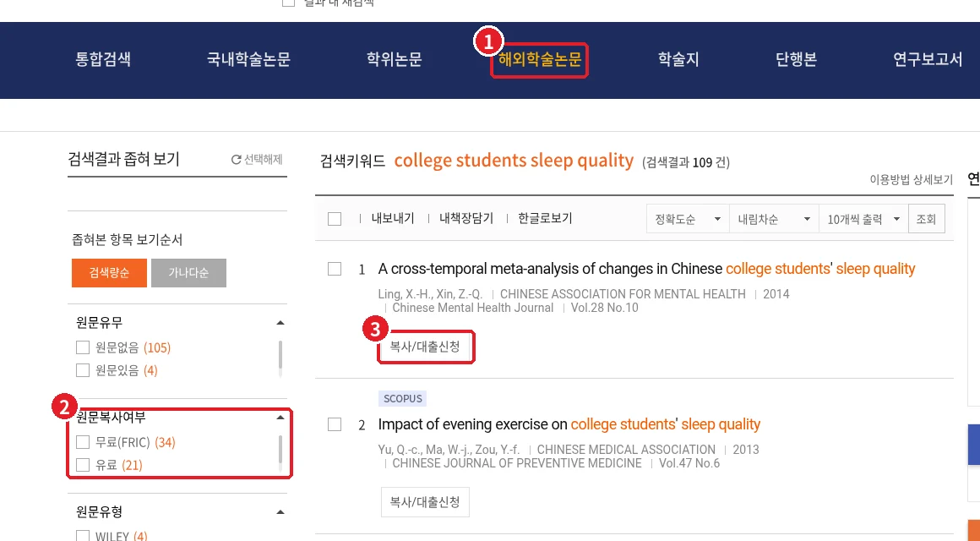
Task: Open 이용방법 상세보기 link
Action: click(x=912, y=179)
